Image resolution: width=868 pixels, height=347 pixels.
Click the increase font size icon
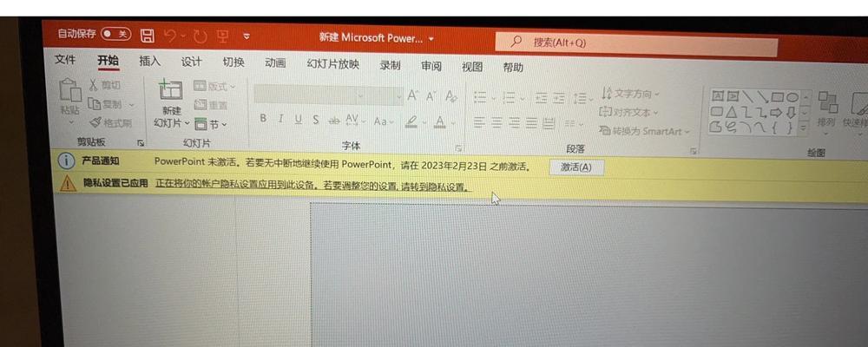pyautogui.click(x=413, y=96)
